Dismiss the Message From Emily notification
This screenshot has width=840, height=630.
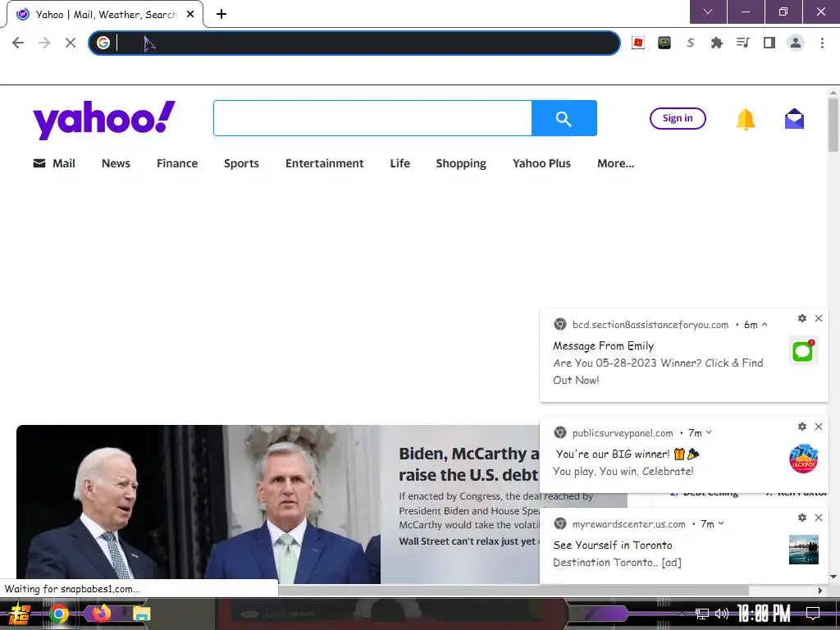[819, 318]
